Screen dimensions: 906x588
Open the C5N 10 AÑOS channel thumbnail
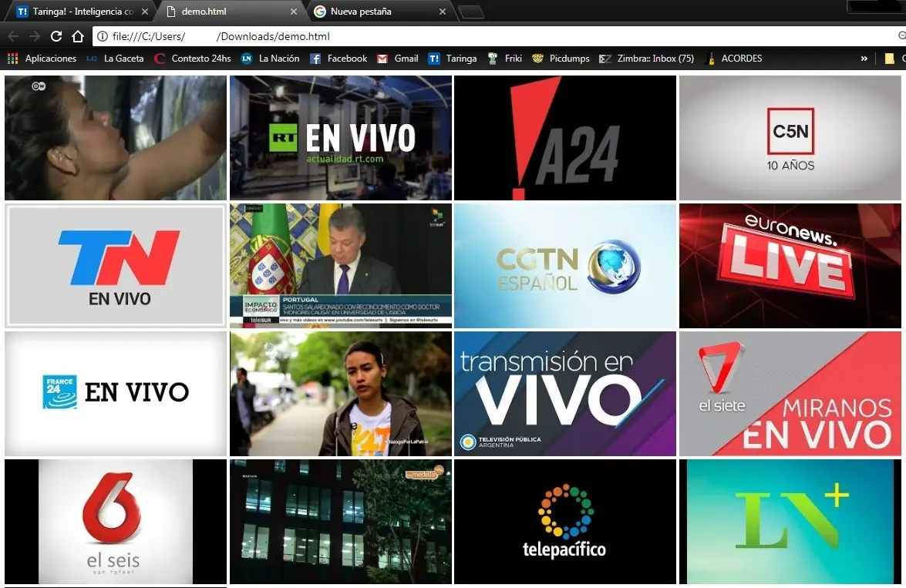790,138
